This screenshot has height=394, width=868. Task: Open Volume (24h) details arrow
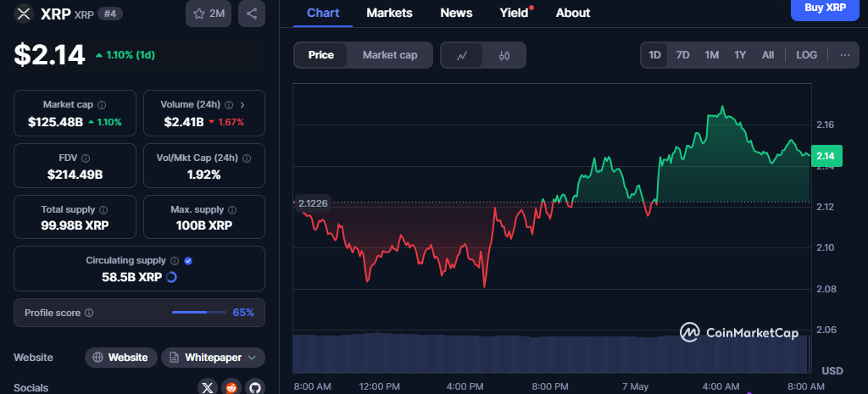click(242, 104)
